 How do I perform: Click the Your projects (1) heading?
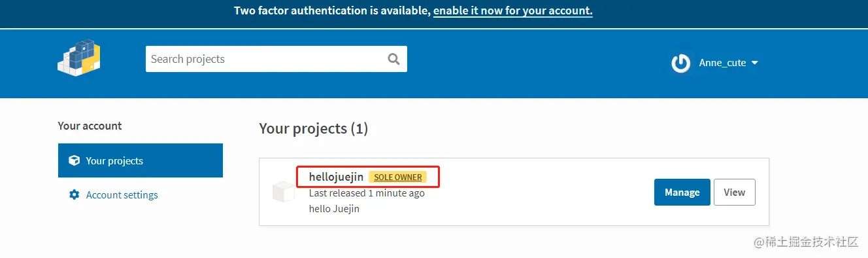tap(314, 128)
